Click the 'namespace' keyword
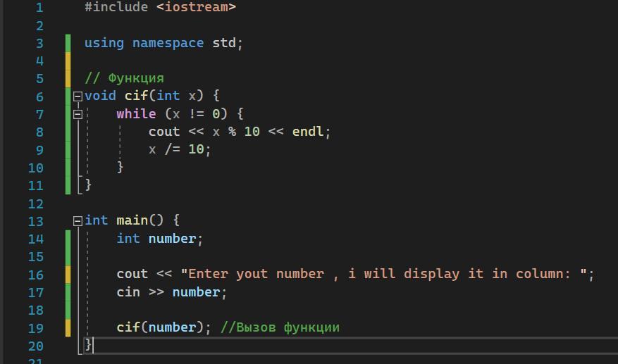The width and height of the screenshot is (618, 364). (168, 43)
